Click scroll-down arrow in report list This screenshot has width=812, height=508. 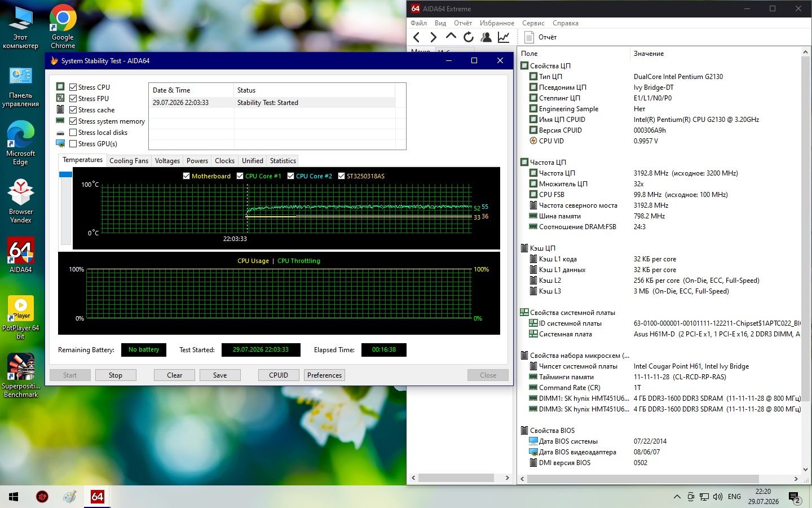click(805, 470)
